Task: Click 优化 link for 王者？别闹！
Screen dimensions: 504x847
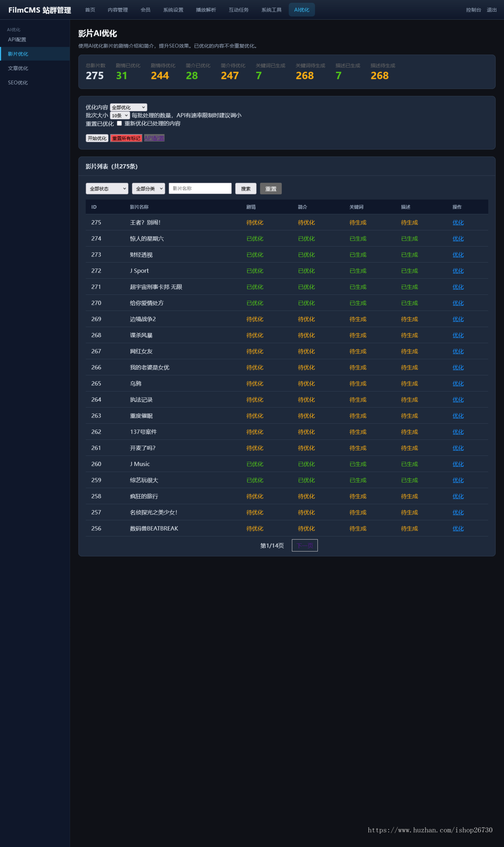Action: click(458, 223)
